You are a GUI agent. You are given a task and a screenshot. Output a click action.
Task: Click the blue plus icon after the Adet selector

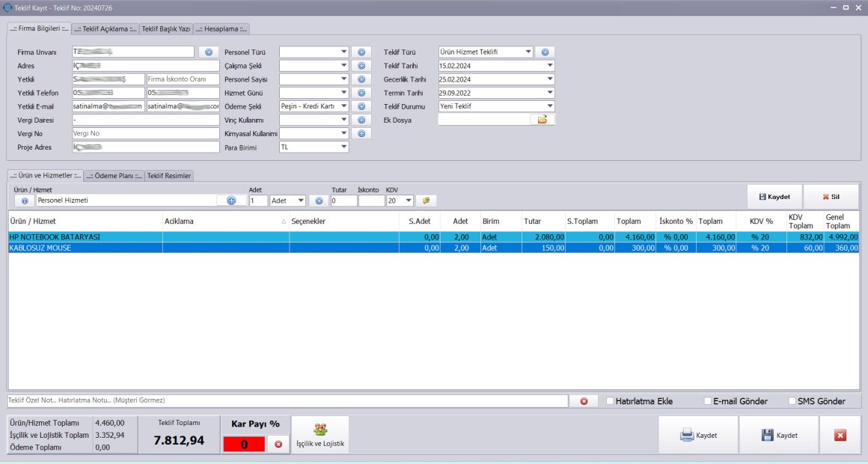[319, 200]
